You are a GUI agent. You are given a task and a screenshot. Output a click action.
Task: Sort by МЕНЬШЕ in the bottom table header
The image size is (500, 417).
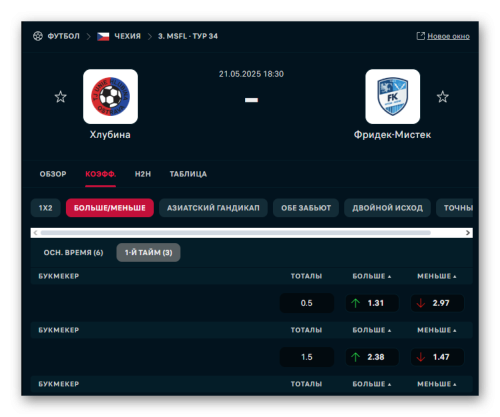(437, 384)
